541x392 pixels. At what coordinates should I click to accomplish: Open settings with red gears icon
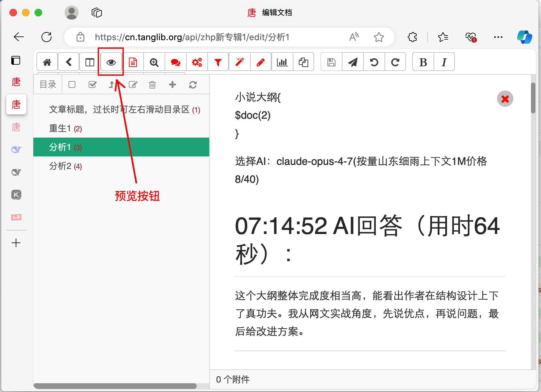197,62
